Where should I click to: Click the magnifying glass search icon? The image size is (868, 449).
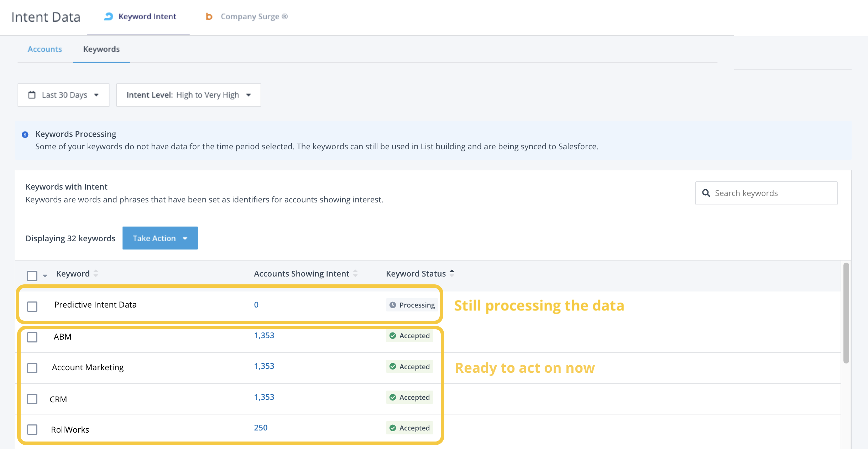coord(706,193)
